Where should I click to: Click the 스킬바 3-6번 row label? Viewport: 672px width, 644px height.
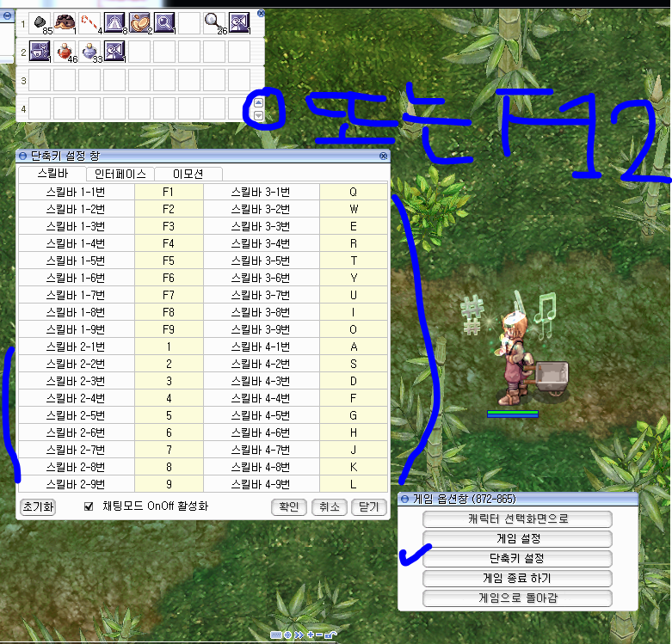click(x=261, y=278)
